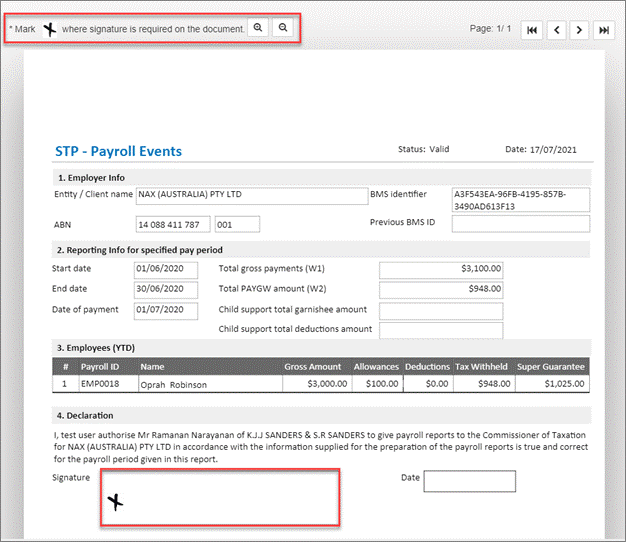
Task: Click the Date of payment field
Action: coord(159,311)
